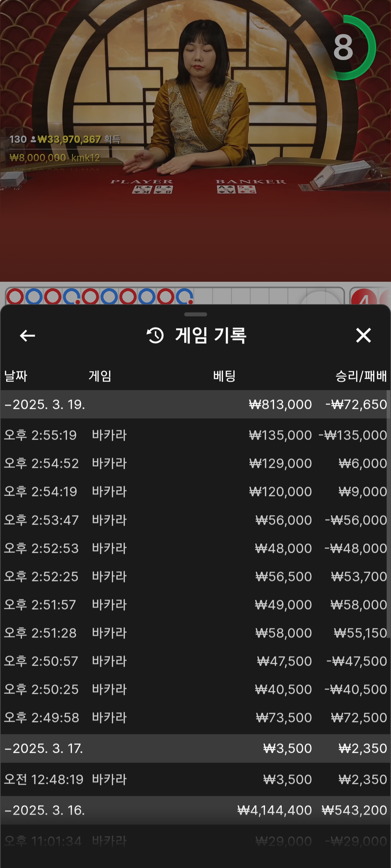Viewport: 391px width, 868px height.
Task: Open the 오후 2:49:58 baccarat record
Action: 195,718
